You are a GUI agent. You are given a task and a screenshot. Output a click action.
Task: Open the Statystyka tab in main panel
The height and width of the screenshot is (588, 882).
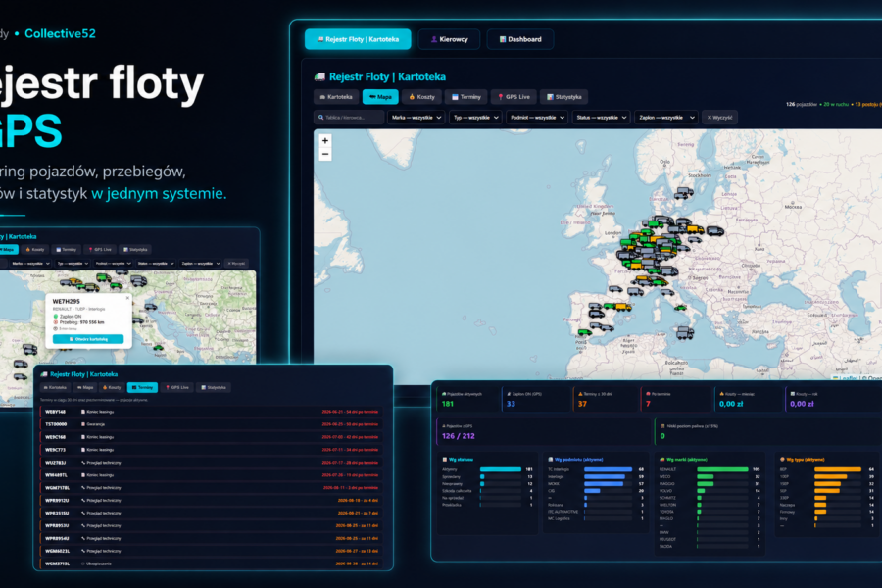point(564,97)
